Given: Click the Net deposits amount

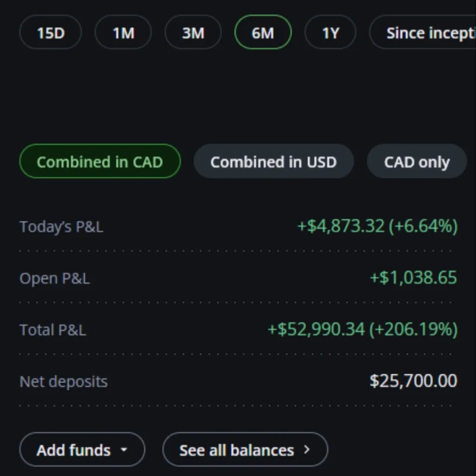Looking at the screenshot, I should pos(413,381).
